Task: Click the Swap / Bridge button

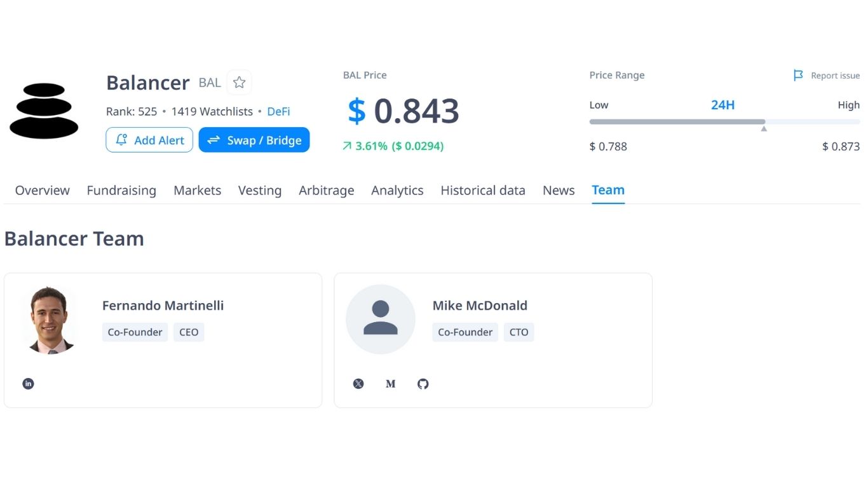Action: coord(254,140)
